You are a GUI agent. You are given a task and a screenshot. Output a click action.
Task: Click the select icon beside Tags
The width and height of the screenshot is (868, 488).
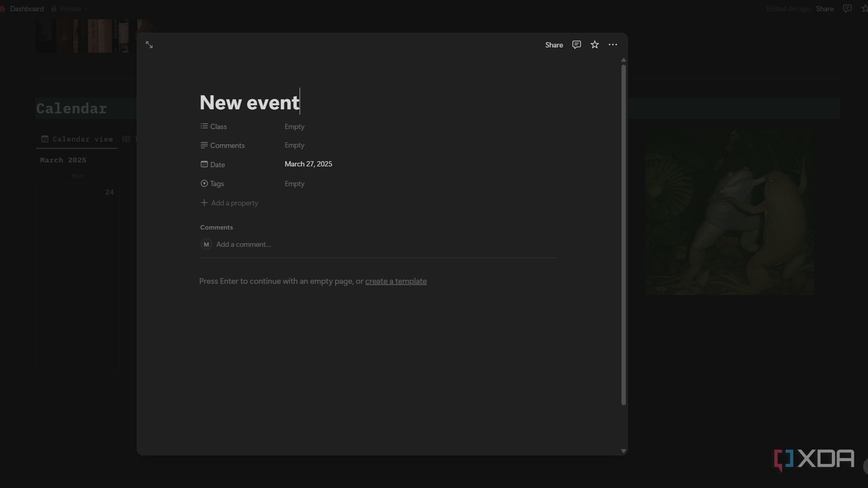click(204, 183)
